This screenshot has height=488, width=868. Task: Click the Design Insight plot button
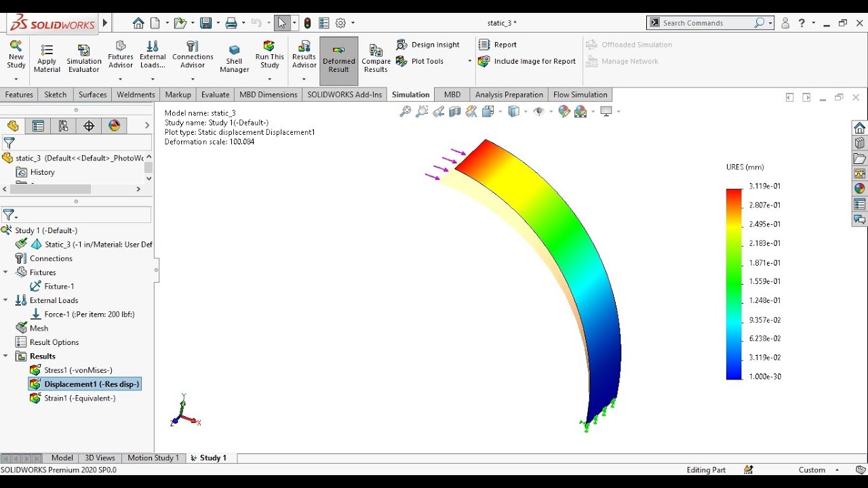428,45
